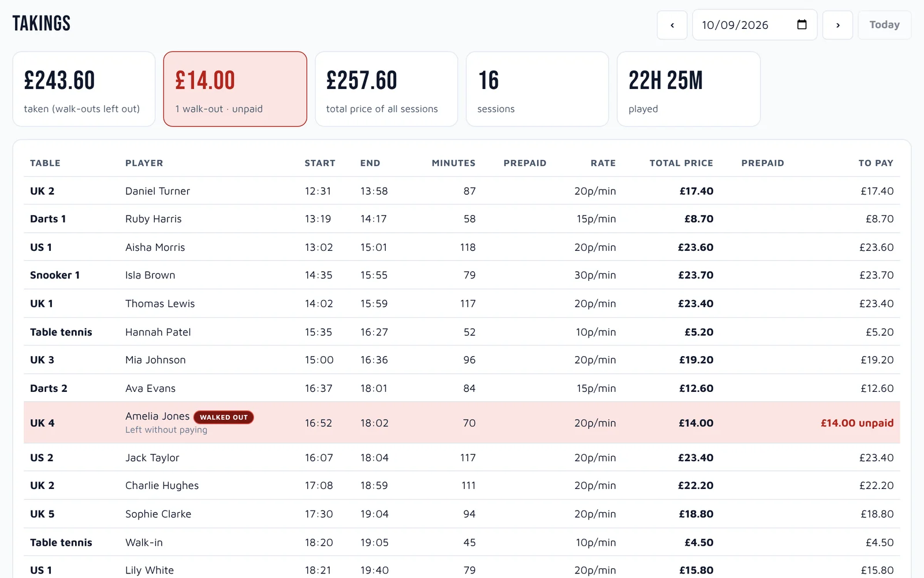
Task: Sort by the START column header
Action: tap(320, 163)
